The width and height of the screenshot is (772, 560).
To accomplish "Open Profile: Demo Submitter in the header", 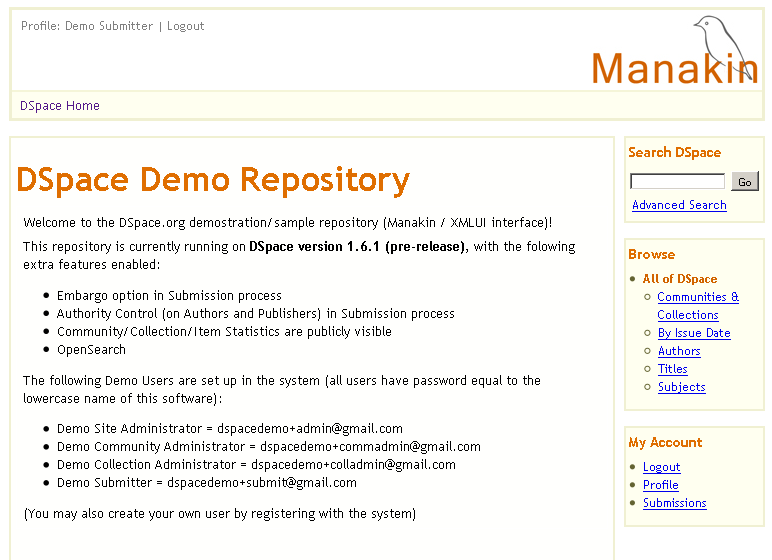I will click(87, 26).
